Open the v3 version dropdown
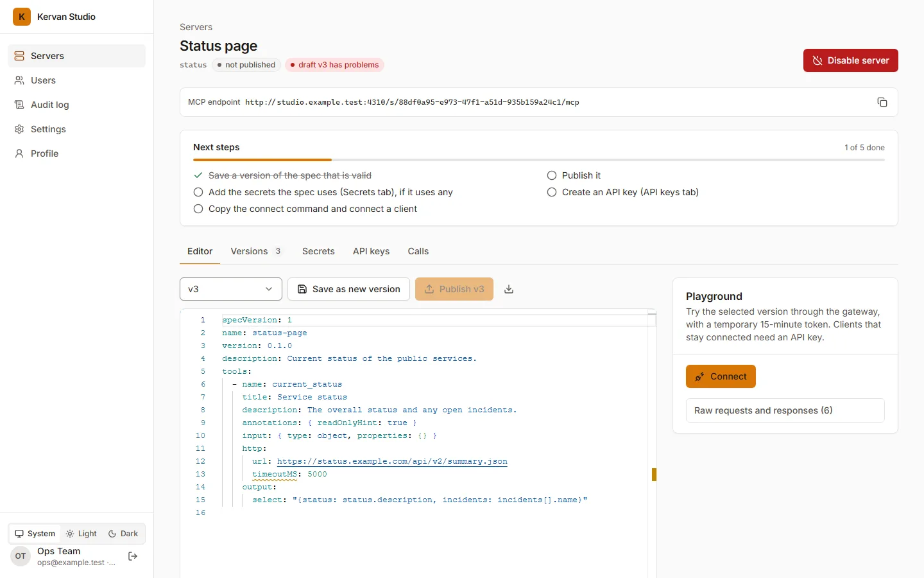 click(231, 289)
